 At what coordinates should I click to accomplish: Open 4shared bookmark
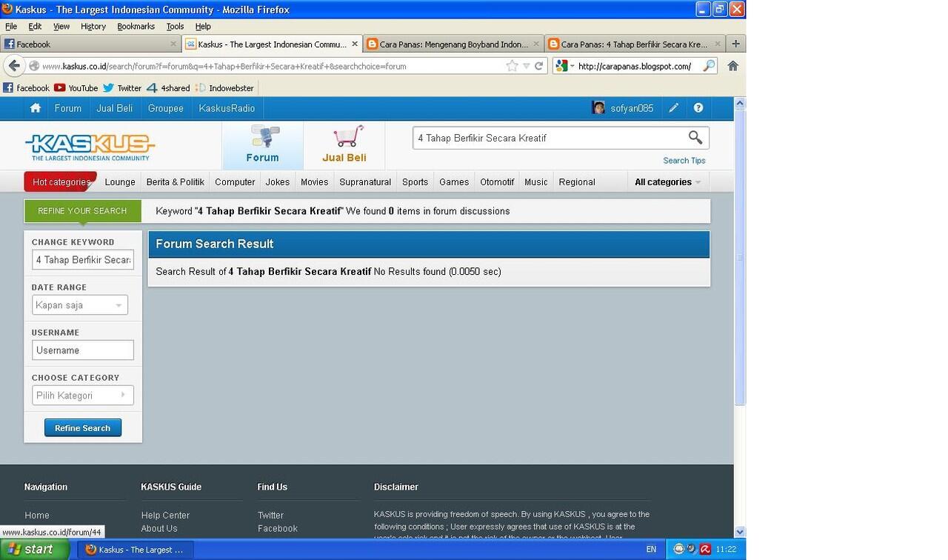tap(168, 88)
